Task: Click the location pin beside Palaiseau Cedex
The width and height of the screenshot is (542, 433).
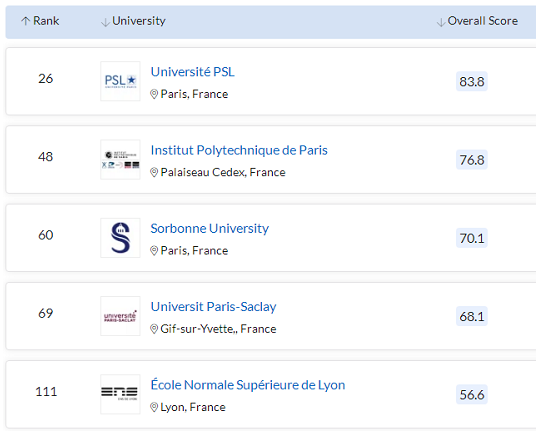Action: 154,172
